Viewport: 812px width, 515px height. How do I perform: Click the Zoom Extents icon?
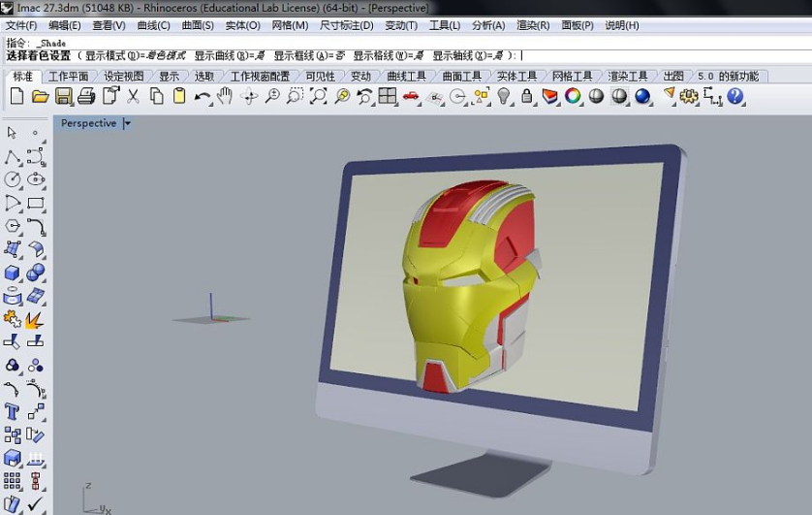318,96
